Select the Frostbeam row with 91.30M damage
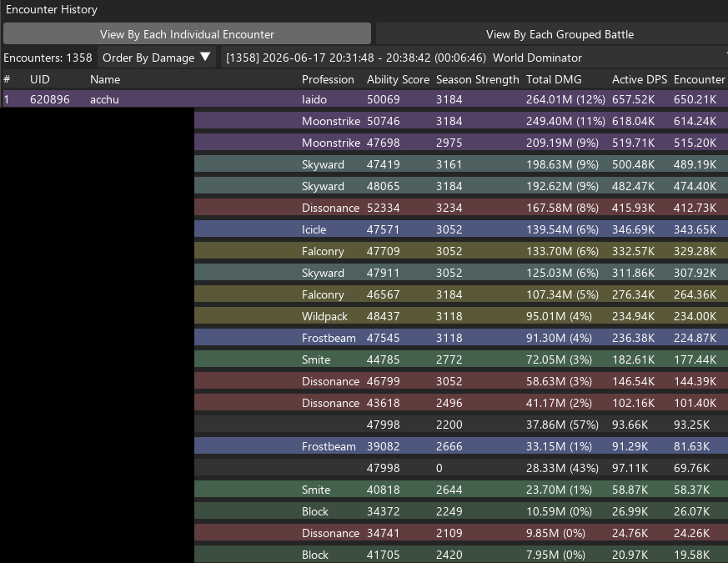The width and height of the screenshot is (728, 563). click(x=461, y=338)
